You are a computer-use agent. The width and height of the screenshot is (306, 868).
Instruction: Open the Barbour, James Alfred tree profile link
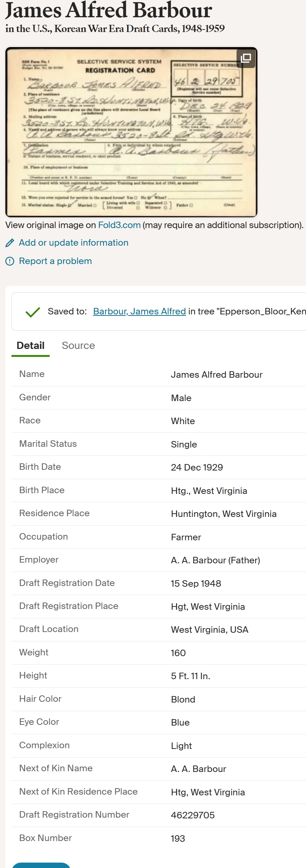[139, 312]
